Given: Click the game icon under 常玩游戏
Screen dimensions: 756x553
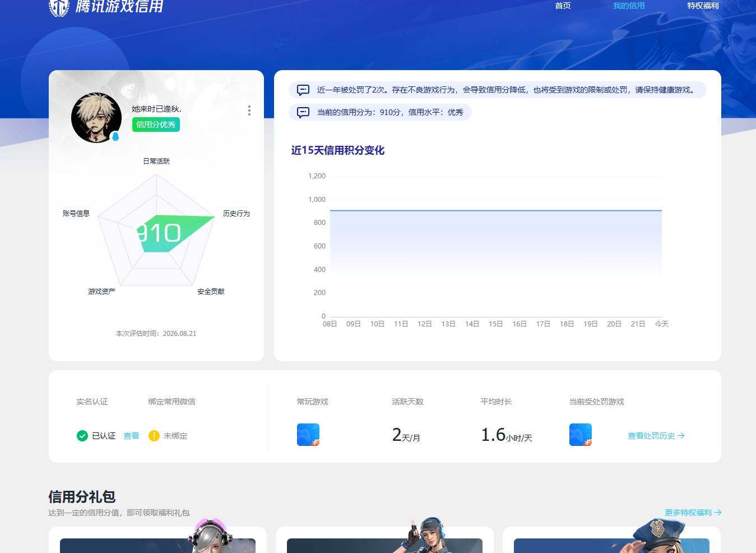Looking at the screenshot, I should 308,435.
